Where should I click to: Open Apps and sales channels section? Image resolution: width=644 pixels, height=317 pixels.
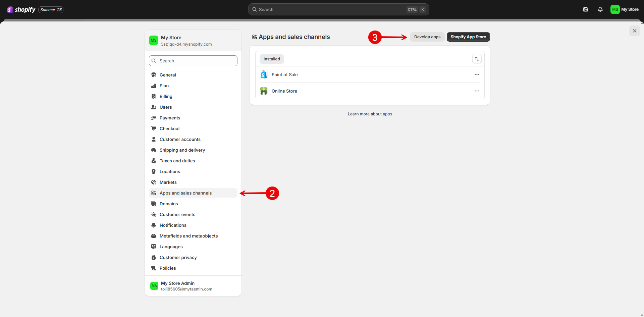(x=193, y=193)
